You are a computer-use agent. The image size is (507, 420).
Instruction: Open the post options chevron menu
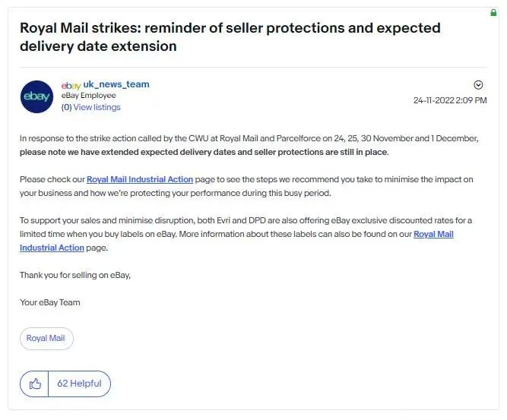coord(478,85)
